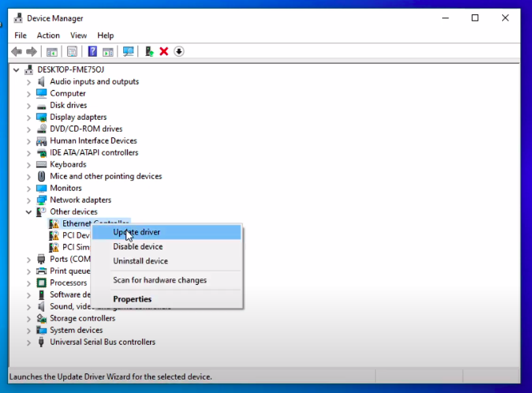Click the Display adapters icon

point(41,118)
